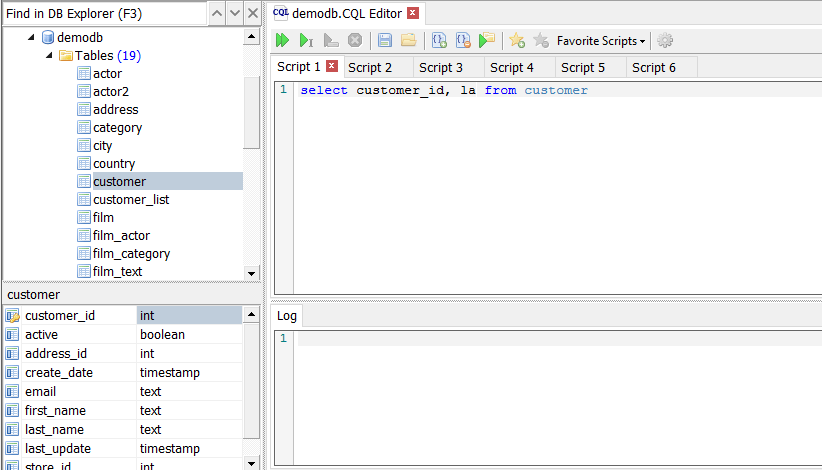Switch to the Script 3 tab
The width and height of the screenshot is (822, 470).
pos(440,68)
